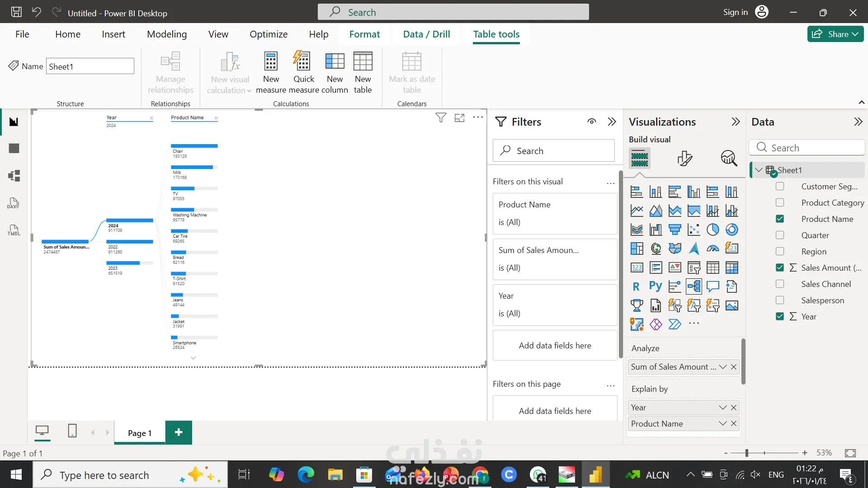Add a new page with plus button
The height and width of the screenshot is (488, 868).
tap(179, 432)
